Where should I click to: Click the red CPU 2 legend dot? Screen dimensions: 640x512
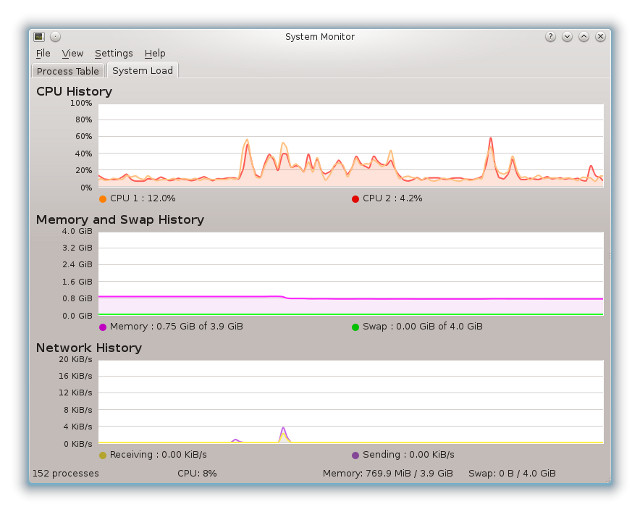point(355,199)
